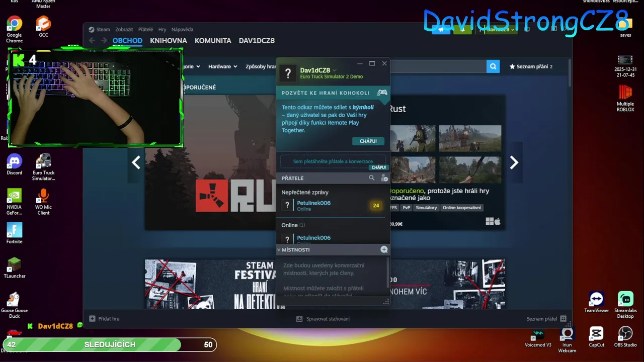Expand Dav1dCZ8 status dropdown in friends window
The height and width of the screenshot is (362, 644).
335,70
